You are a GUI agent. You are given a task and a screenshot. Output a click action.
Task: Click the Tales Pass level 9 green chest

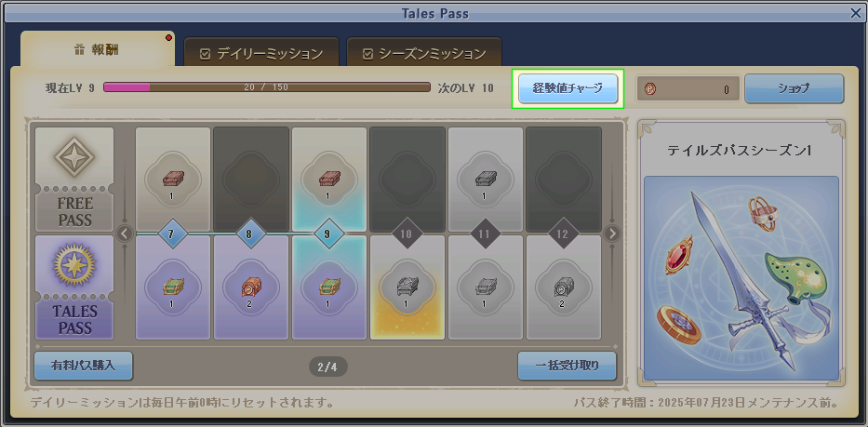click(328, 287)
